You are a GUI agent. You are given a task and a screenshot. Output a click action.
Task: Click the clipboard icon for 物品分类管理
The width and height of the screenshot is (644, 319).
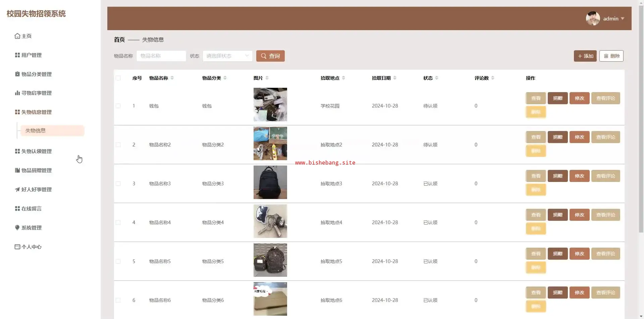point(17,74)
